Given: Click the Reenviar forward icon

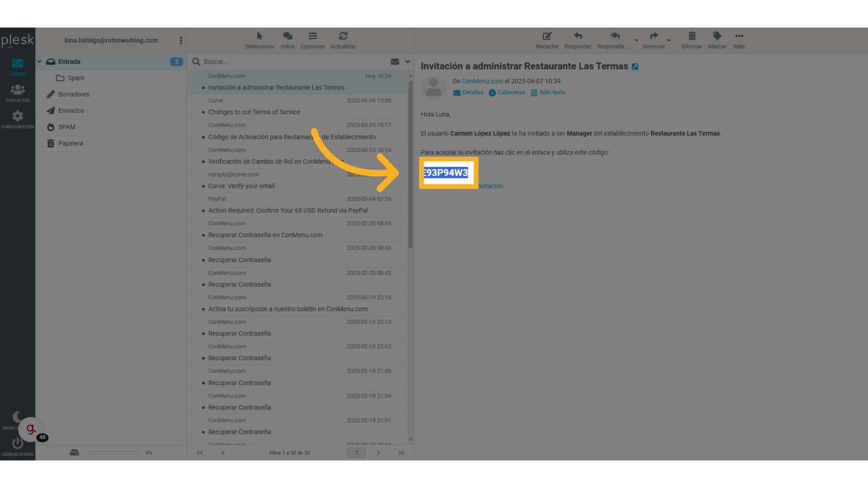Looking at the screenshot, I should pos(654,36).
